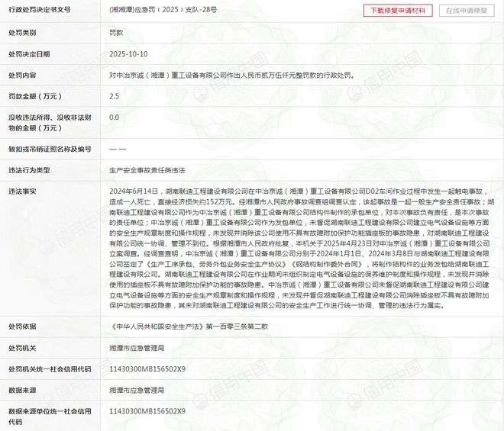Screen dimensions: 504x431
Task: Select document number (湘湘潭)应急罚〔2025〕支队-28号
Action: click(163, 10)
